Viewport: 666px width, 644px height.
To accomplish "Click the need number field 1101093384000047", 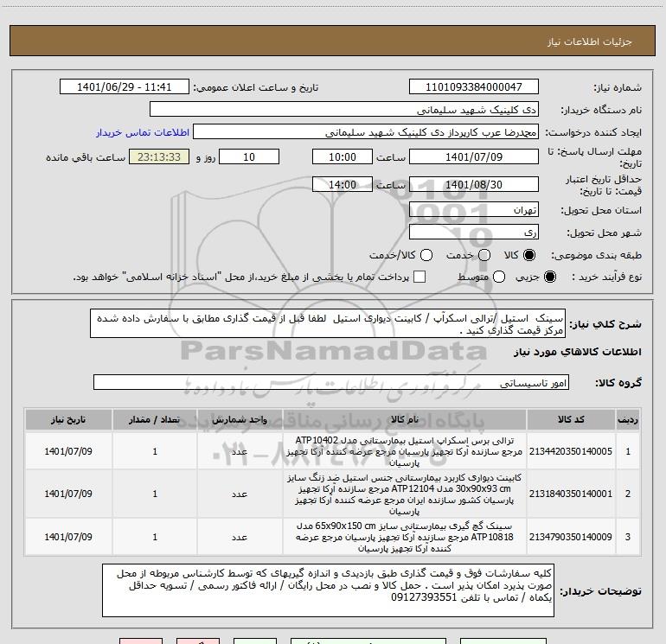I will [474, 86].
